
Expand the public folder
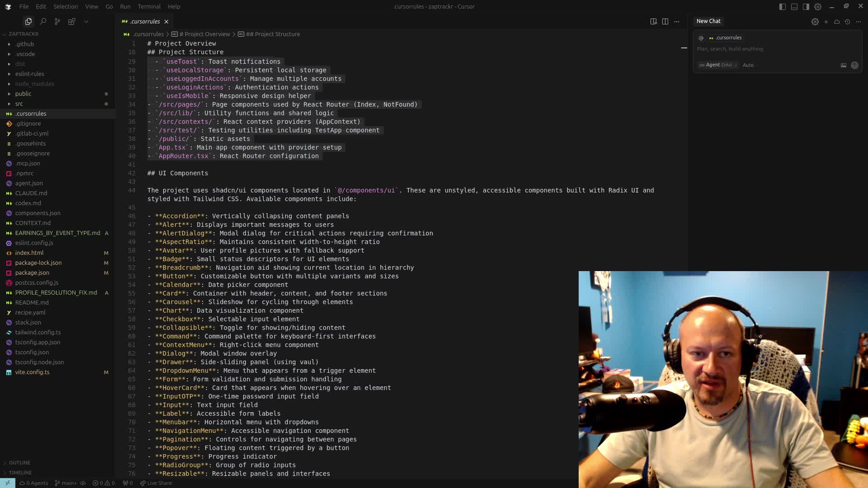tap(23, 94)
